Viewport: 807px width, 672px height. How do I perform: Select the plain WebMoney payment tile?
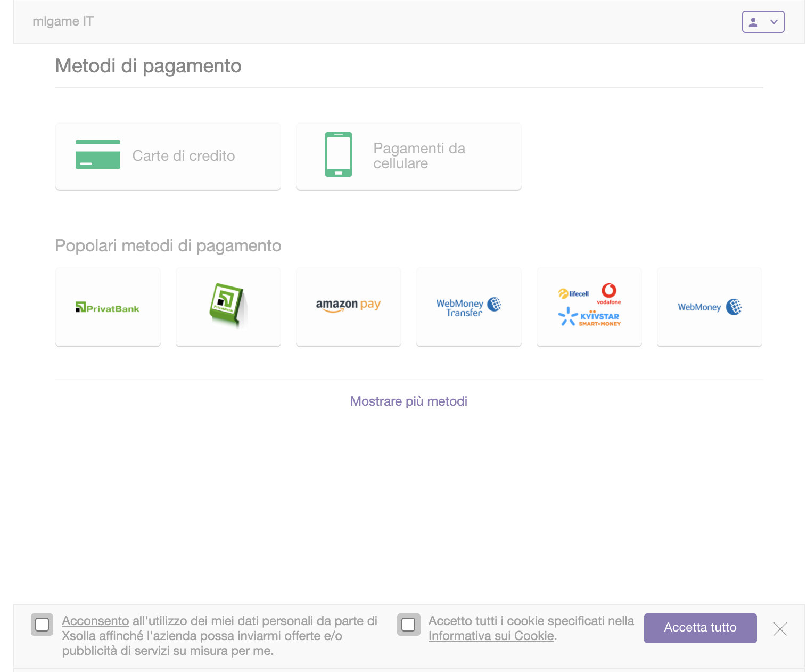[710, 307]
